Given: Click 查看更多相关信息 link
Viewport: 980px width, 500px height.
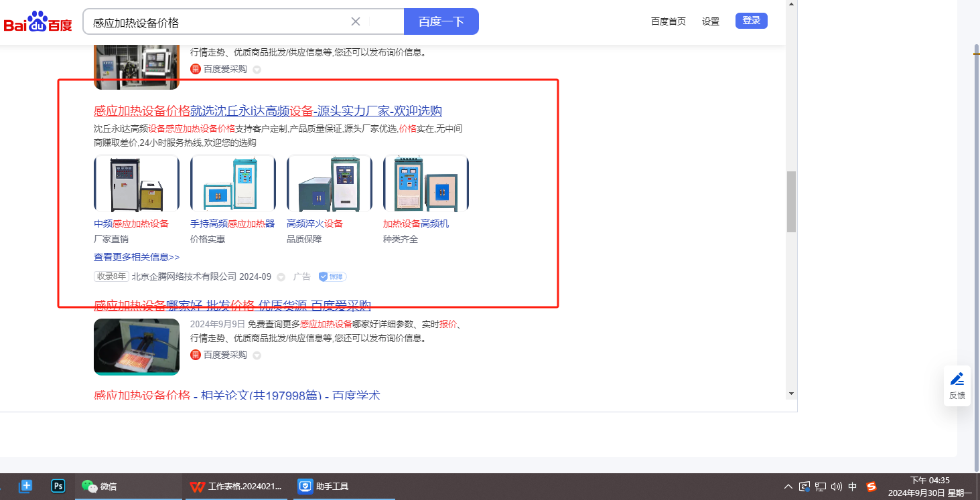Looking at the screenshot, I should pyautogui.click(x=137, y=257).
